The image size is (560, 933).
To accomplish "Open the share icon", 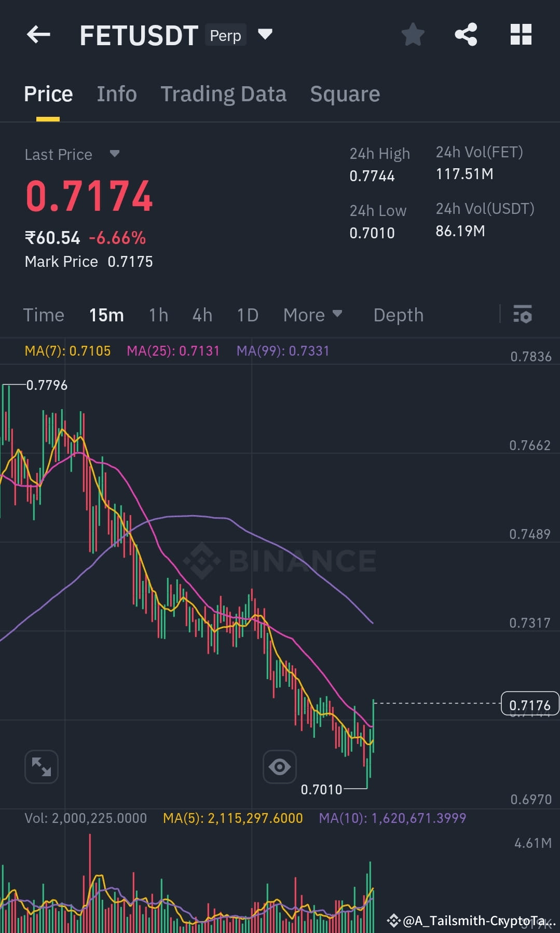I will 466,34.
